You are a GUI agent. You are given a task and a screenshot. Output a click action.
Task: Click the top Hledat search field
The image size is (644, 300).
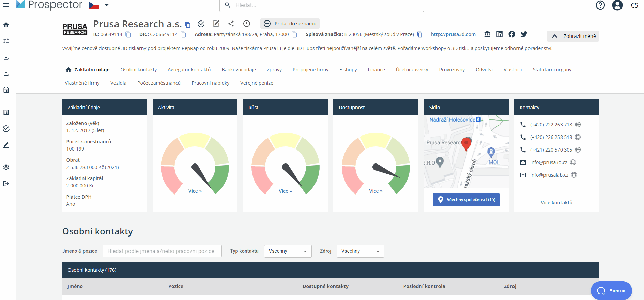pyautogui.click(x=322, y=5)
